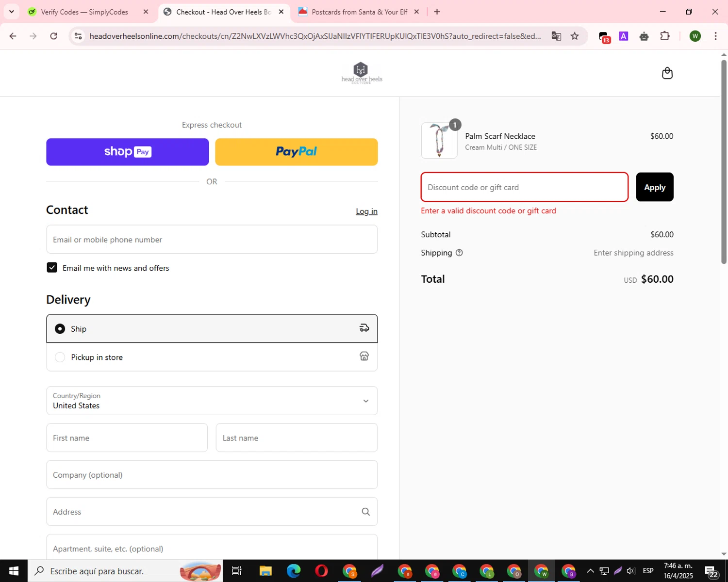Close the Checkout tab
The height and width of the screenshot is (582, 728).
(281, 12)
